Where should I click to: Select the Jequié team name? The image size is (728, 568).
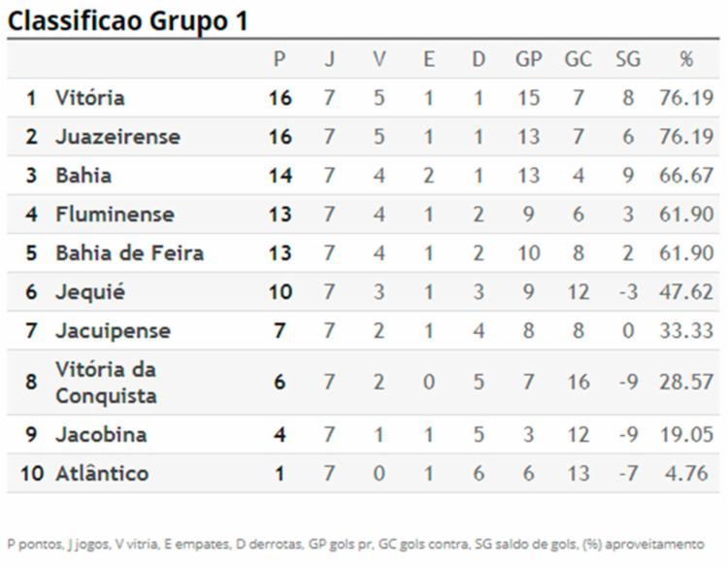click(90, 292)
